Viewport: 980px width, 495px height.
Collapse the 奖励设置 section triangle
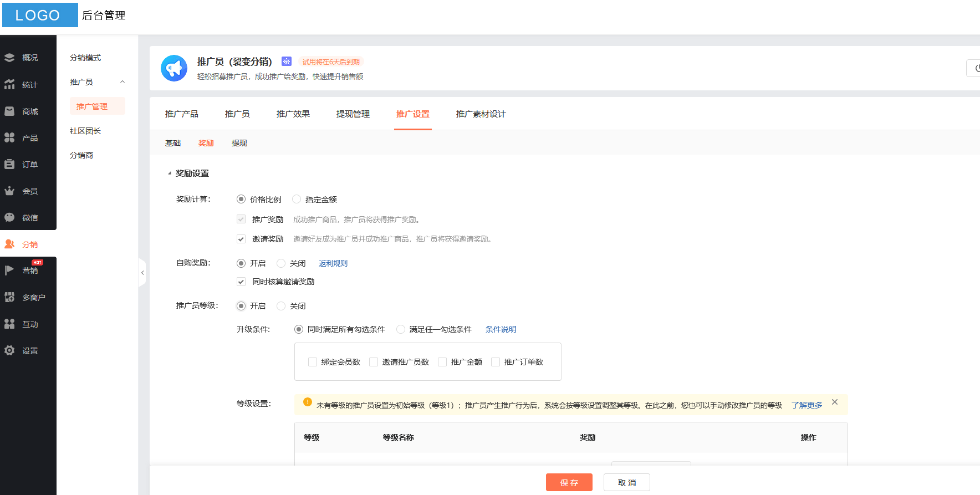[x=170, y=173]
